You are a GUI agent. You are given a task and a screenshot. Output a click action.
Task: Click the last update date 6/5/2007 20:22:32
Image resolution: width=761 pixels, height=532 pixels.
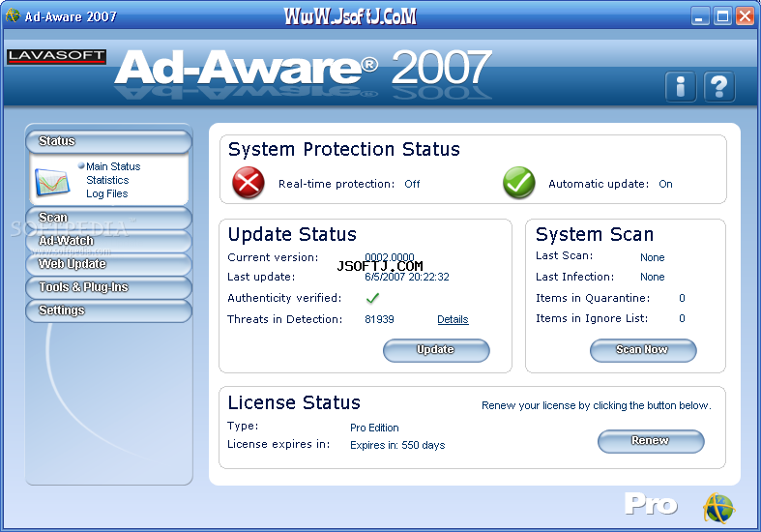click(407, 277)
